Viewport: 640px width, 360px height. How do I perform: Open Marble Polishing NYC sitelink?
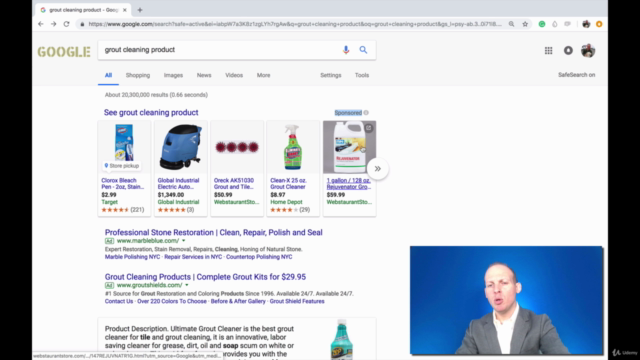[x=132, y=257]
